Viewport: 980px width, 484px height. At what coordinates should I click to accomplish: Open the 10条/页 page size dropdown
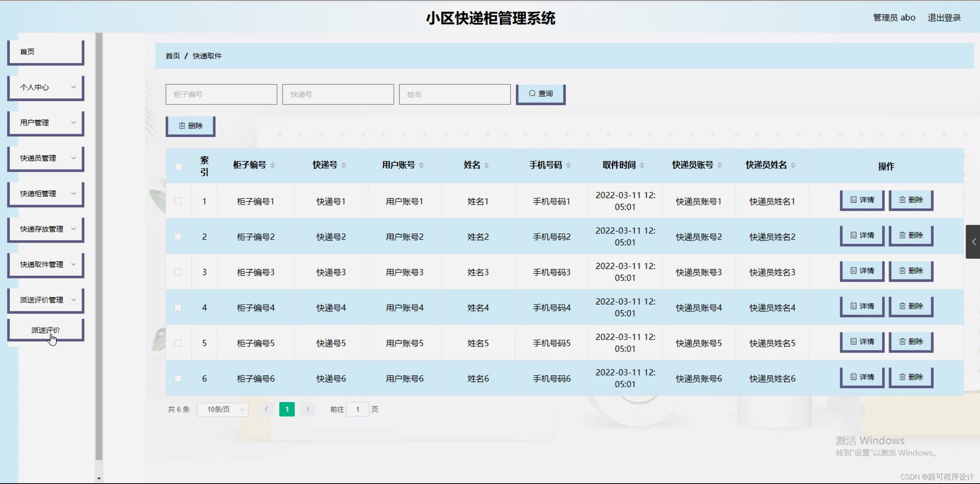222,409
